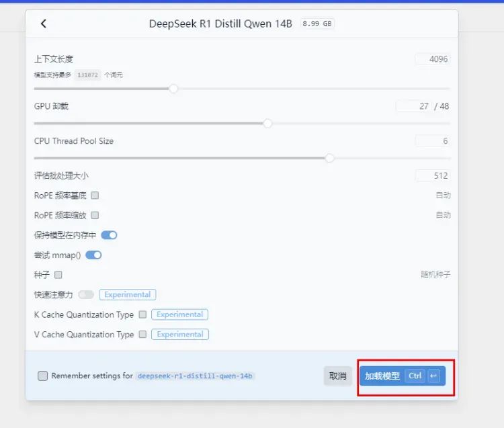Edit the context length value 4096
This screenshot has height=428, width=504.
pos(433,59)
